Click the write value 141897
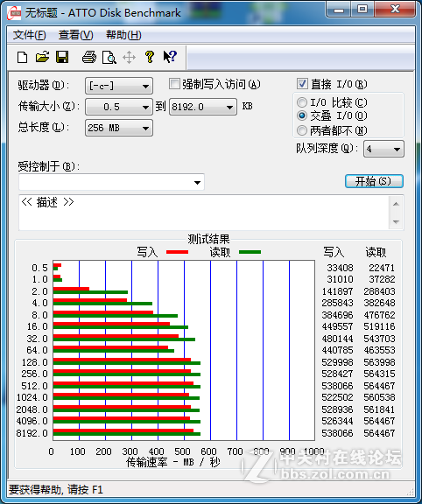The width and height of the screenshot is (422, 504). [x=337, y=291]
